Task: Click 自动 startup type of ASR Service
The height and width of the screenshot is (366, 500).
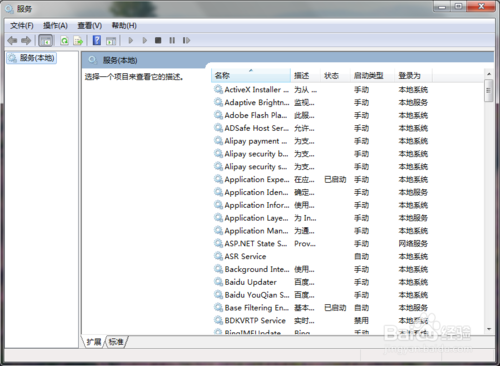Action: (x=361, y=256)
